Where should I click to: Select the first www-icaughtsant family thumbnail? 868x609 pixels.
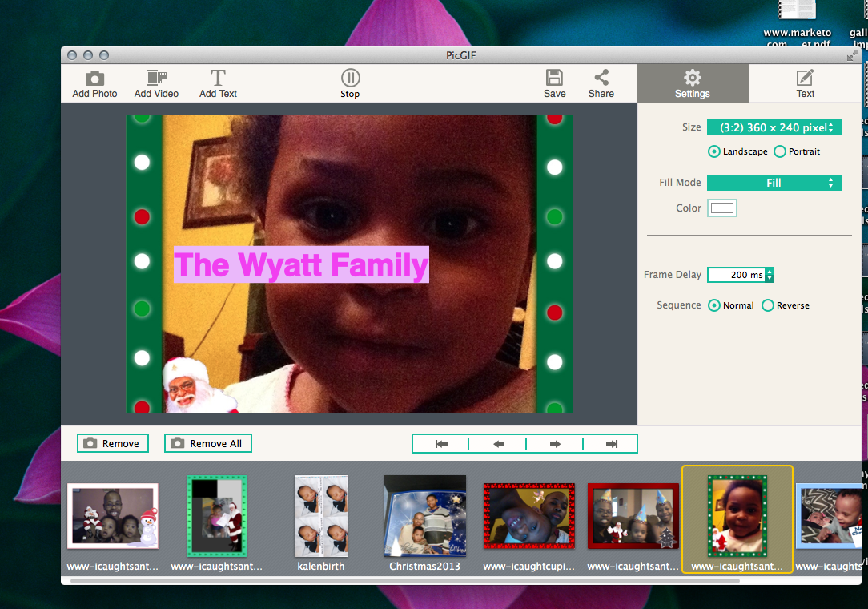tap(113, 516)
